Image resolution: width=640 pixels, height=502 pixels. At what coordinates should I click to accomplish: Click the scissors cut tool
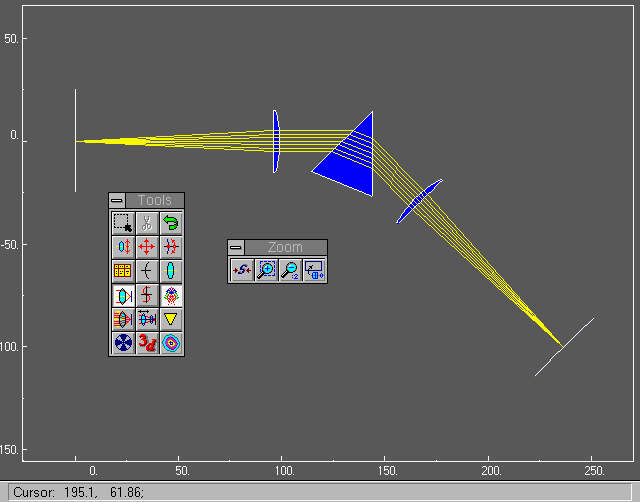[x=147, y=223]
